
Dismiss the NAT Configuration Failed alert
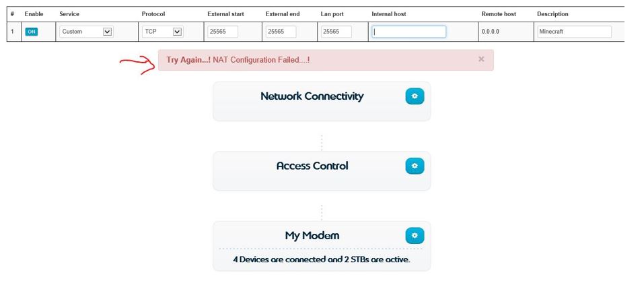coord(481,59)
